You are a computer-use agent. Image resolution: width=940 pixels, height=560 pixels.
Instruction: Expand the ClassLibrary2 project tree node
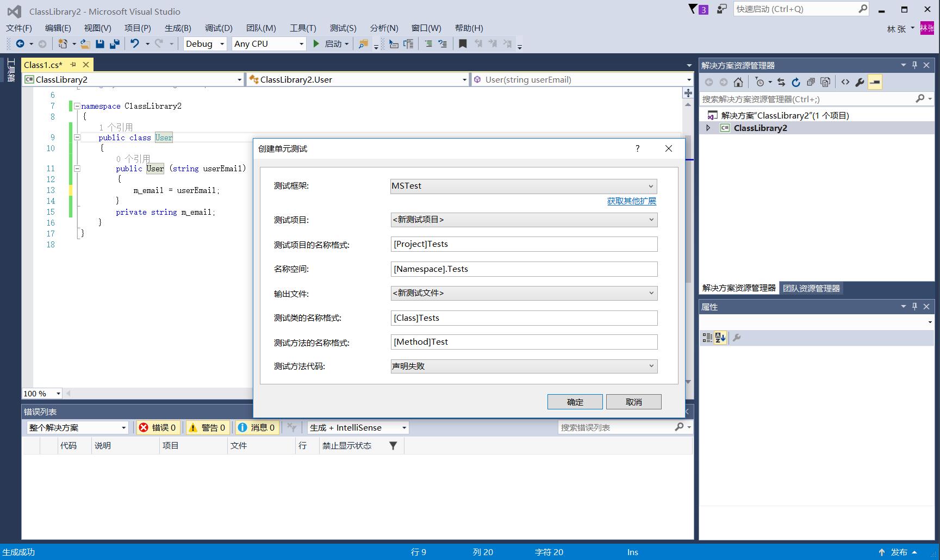(708, 128)
